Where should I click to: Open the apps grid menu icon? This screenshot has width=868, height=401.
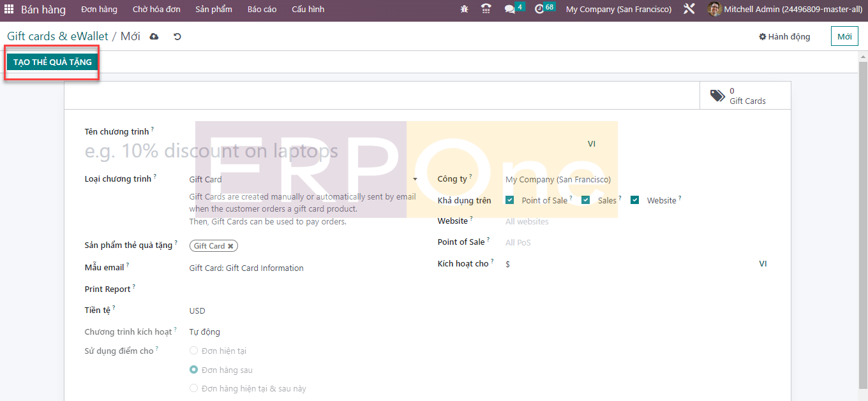coord(9,10)
